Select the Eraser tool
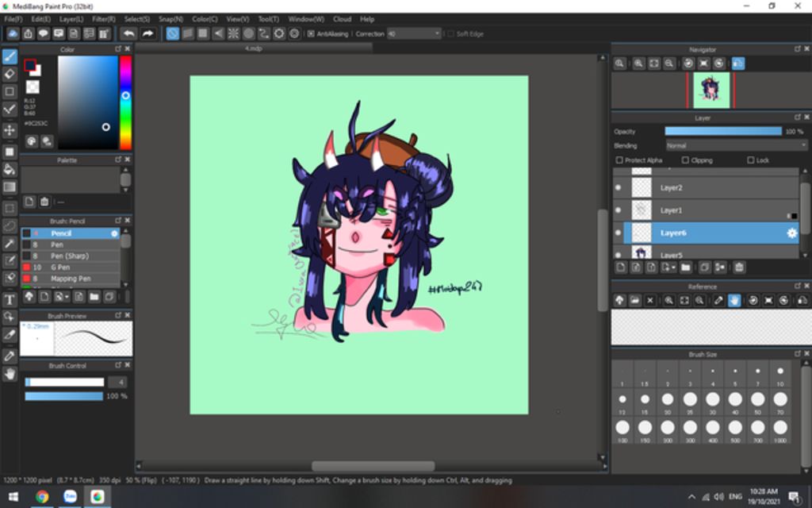This screenshot has height=508, width=812. pyautogui.click(x=10, y=74)
